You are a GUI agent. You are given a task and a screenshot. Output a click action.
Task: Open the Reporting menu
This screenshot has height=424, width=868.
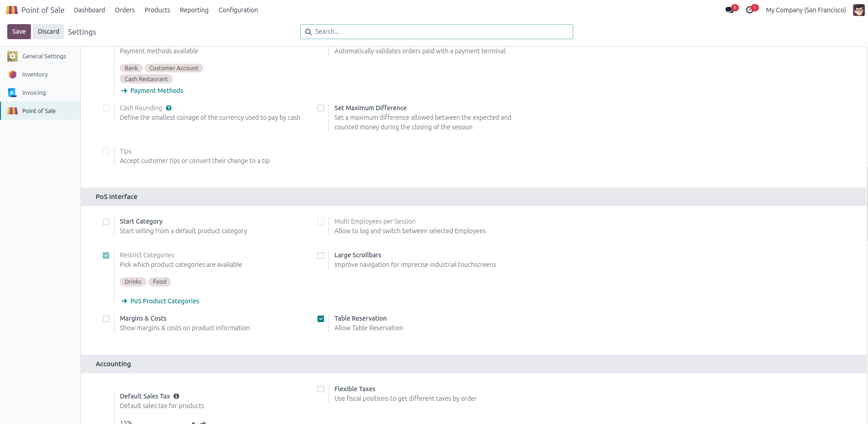click(194, 10)
